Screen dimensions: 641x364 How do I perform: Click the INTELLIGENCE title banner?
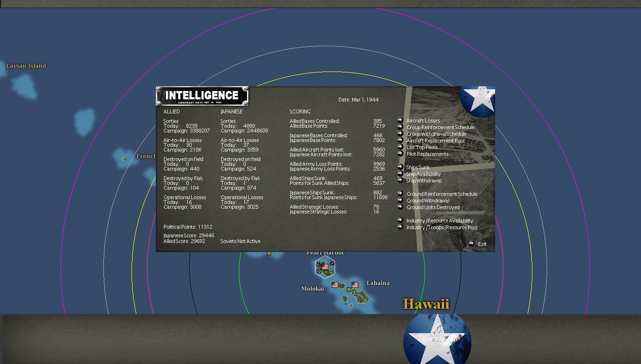click(202, 96)
